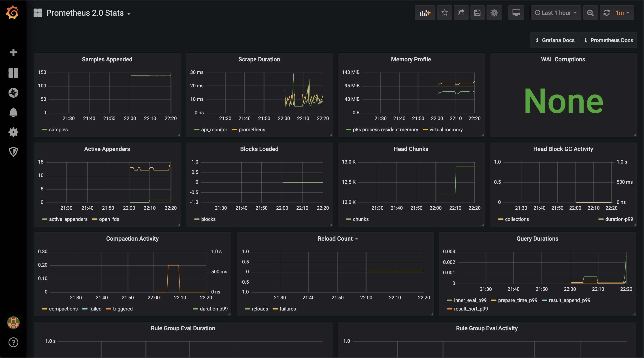The width and height of the screenshot is (644, 358).
Task: Open the Rule Group Eval Activity title menu
Action: pos(487,328)
